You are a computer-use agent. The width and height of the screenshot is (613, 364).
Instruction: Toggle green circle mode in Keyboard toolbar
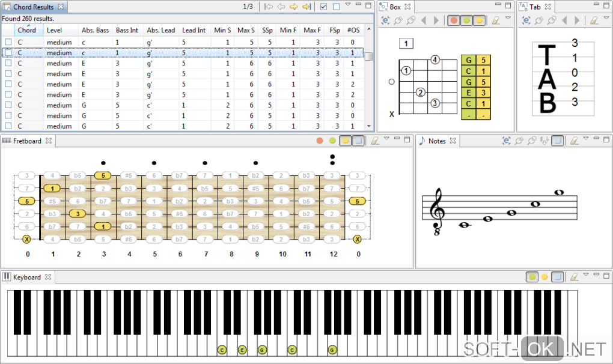coord(532,277)
